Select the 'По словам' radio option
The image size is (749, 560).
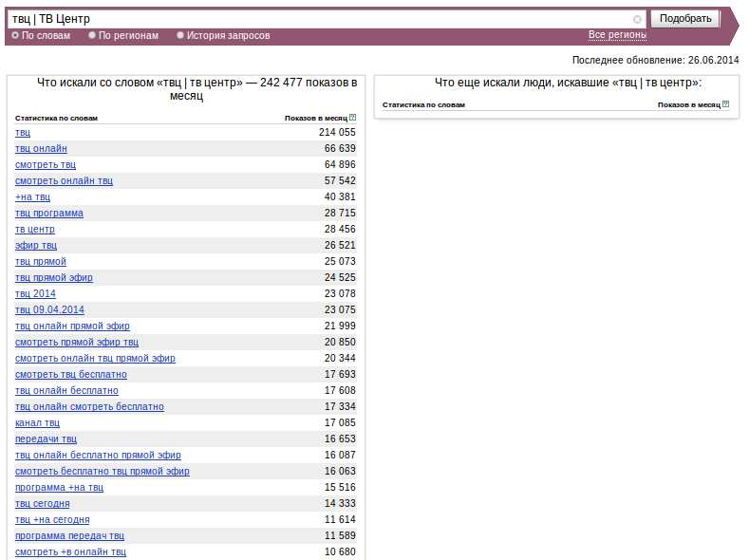pos(15,35)
